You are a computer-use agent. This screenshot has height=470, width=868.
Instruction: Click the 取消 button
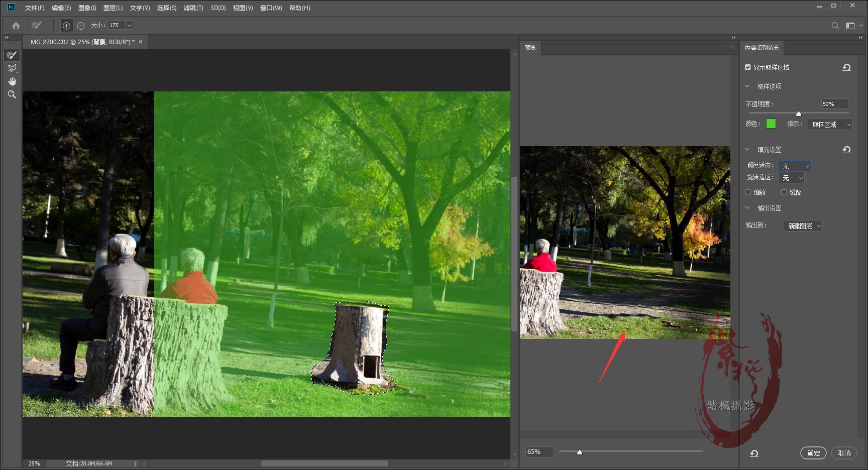tap(844, 453)
